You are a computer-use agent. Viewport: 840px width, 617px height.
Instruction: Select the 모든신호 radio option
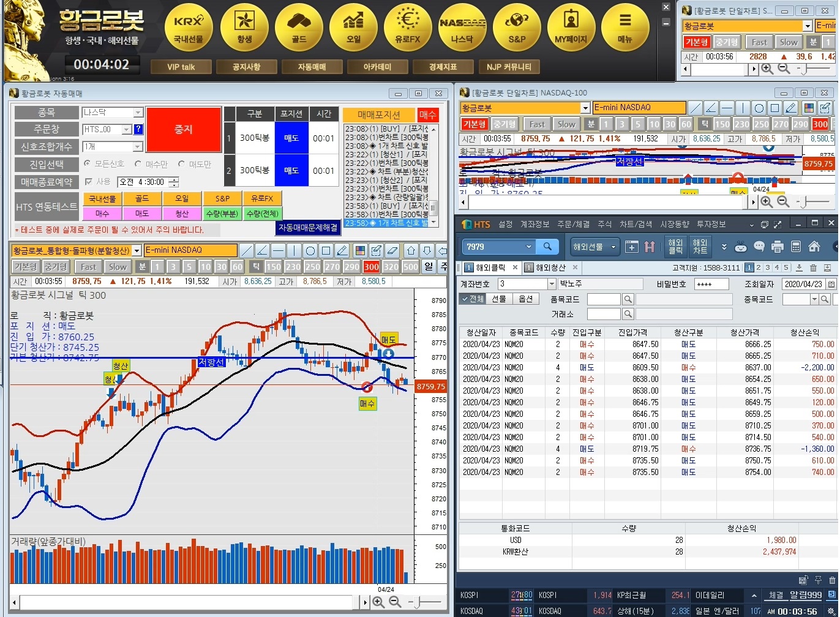[88, 164]
